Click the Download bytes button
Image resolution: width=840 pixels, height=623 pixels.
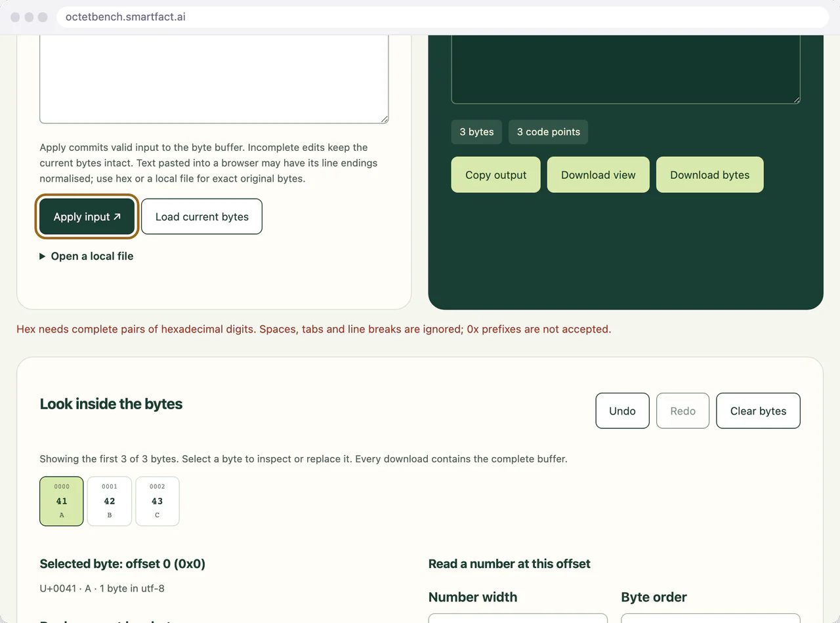[x=710, y=174]
